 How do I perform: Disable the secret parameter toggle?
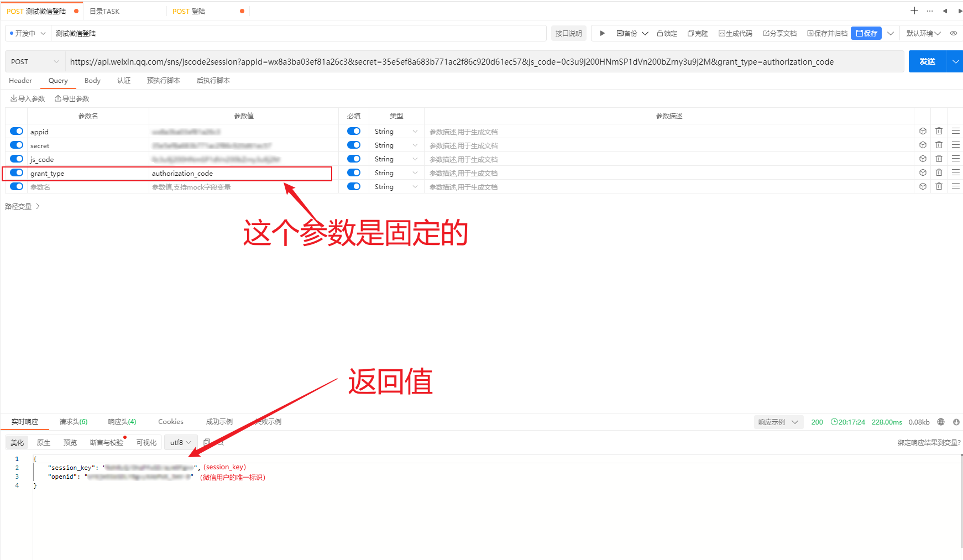(17, 145)
